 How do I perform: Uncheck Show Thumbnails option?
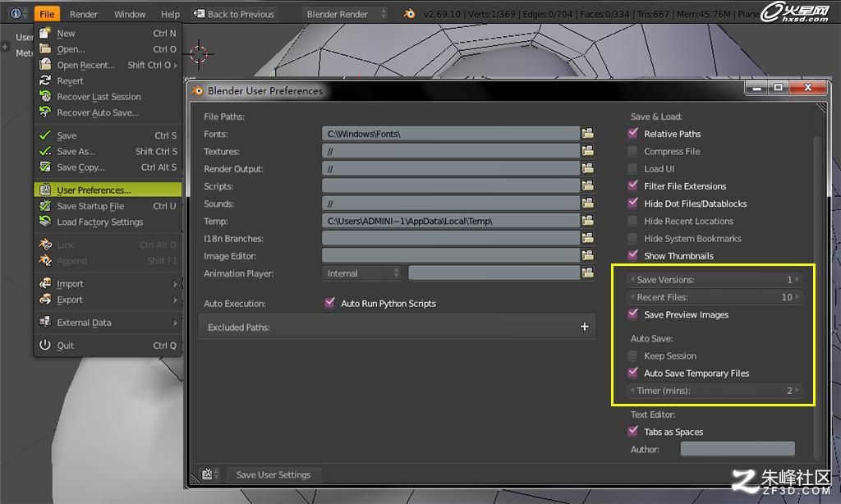[x=633, y=255]
